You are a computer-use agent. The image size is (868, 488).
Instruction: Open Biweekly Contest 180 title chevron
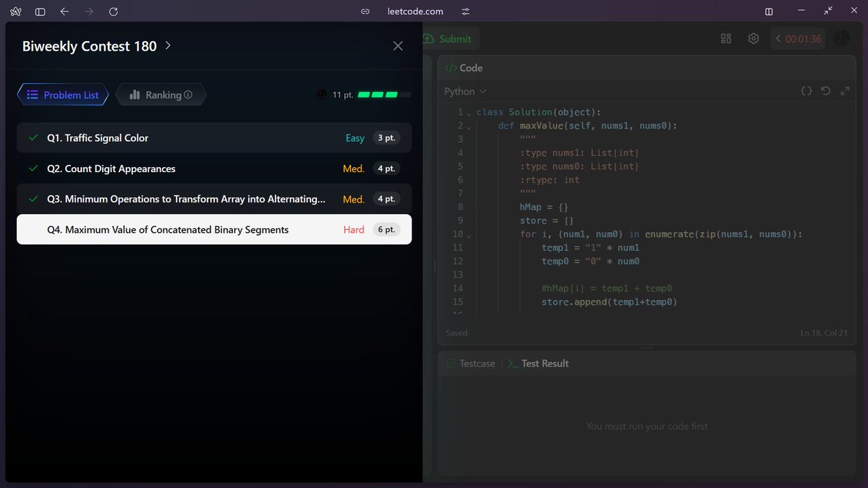pyautogui.click(x=168, y=46)
